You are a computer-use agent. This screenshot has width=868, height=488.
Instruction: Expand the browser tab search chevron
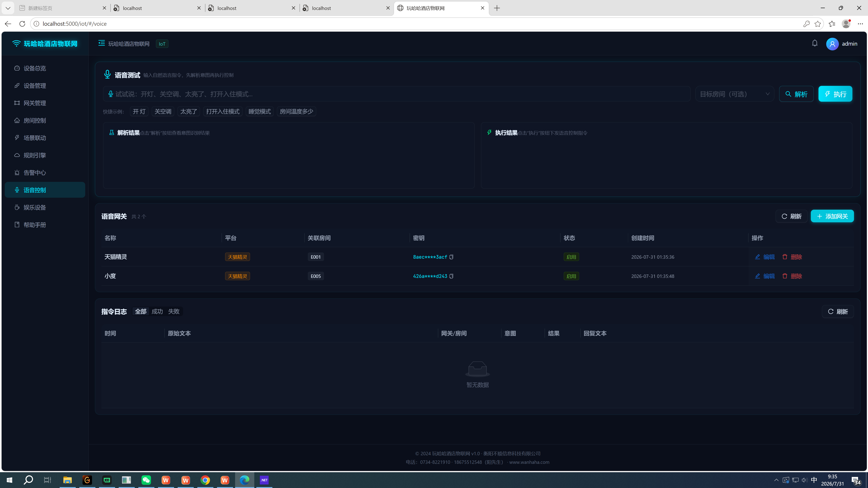pyautogui.click(x=8, y=8)
